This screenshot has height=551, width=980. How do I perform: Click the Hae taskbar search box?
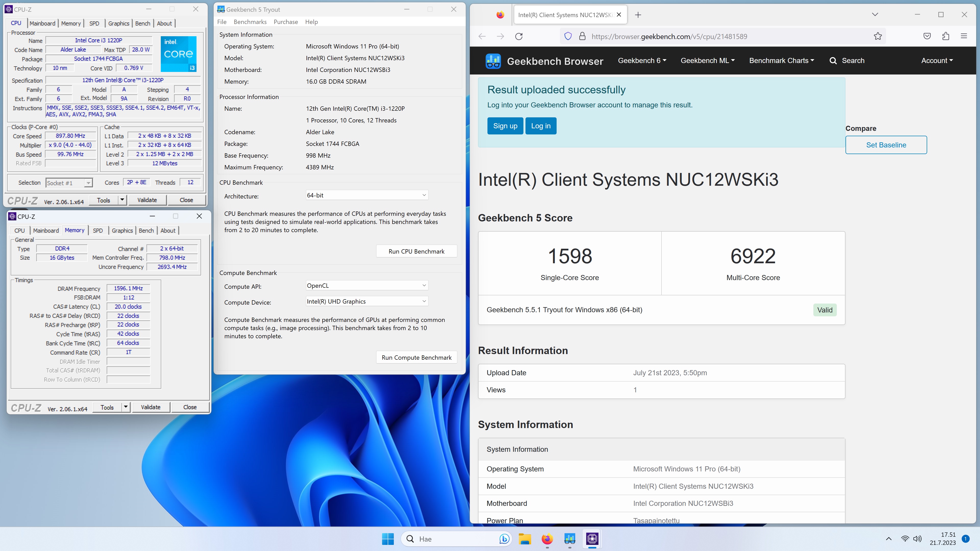point(457,539)
